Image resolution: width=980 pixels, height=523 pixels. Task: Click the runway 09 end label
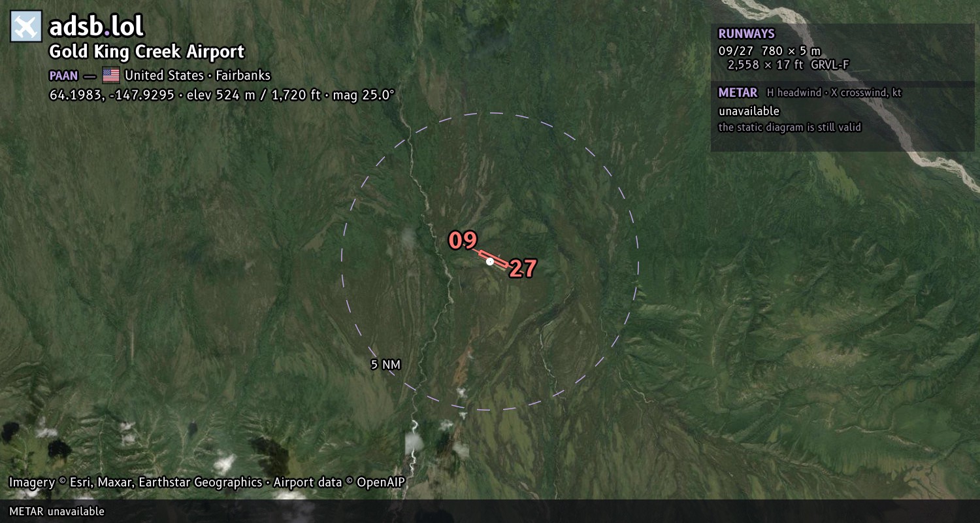click(x=463, y=241)
